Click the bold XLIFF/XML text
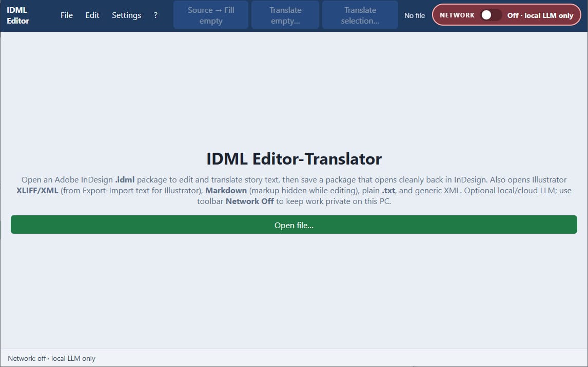Viewport: 588px width, 367px height. click(37, 191)
